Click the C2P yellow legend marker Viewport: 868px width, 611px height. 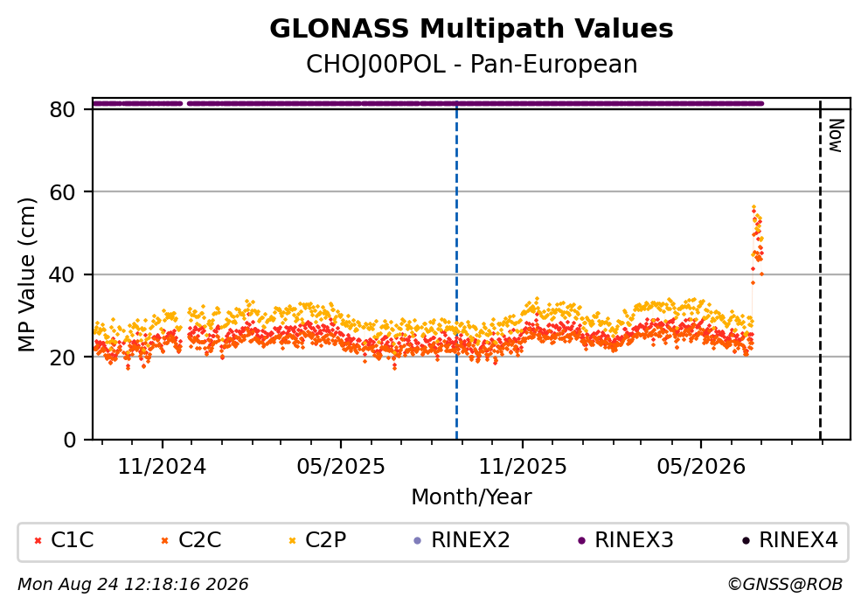[x=292, y=541]
